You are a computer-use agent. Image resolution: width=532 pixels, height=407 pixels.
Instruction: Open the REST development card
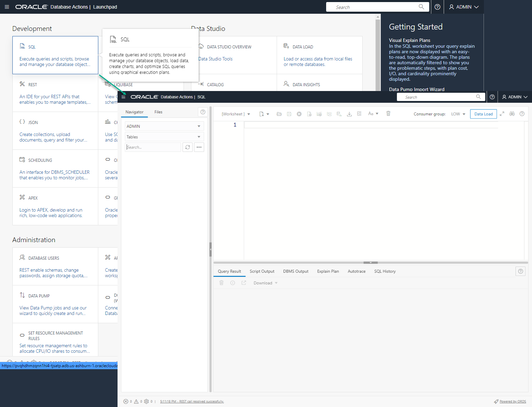click(x=55, y=93)
